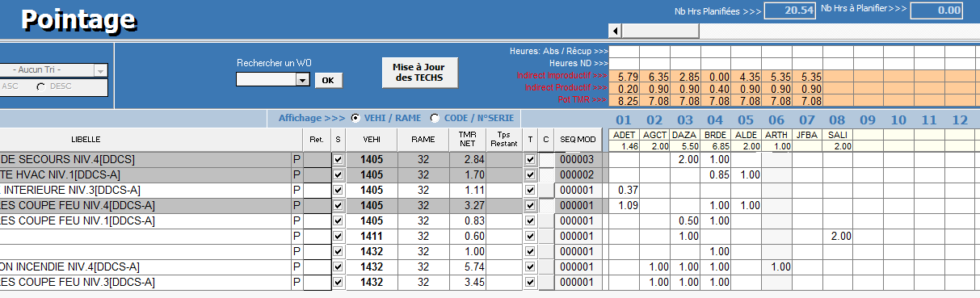Click the 1.09 cell under ADET
The width and height of the screenshot is (980, 298).
click(624, 206)
